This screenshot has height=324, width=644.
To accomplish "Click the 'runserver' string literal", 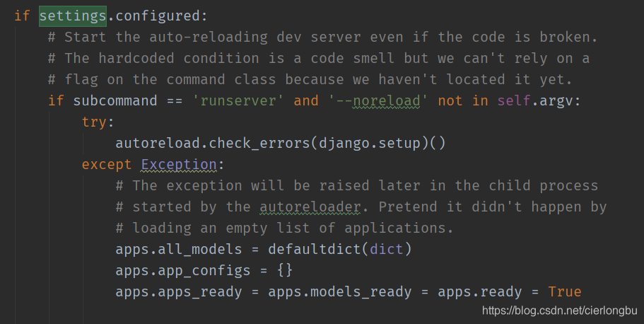I will tap(238, 100).
